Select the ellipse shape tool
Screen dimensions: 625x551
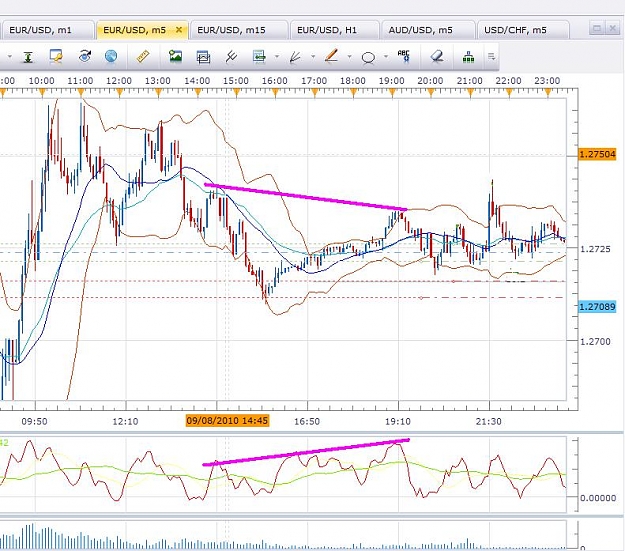click(x=368, y=58)
